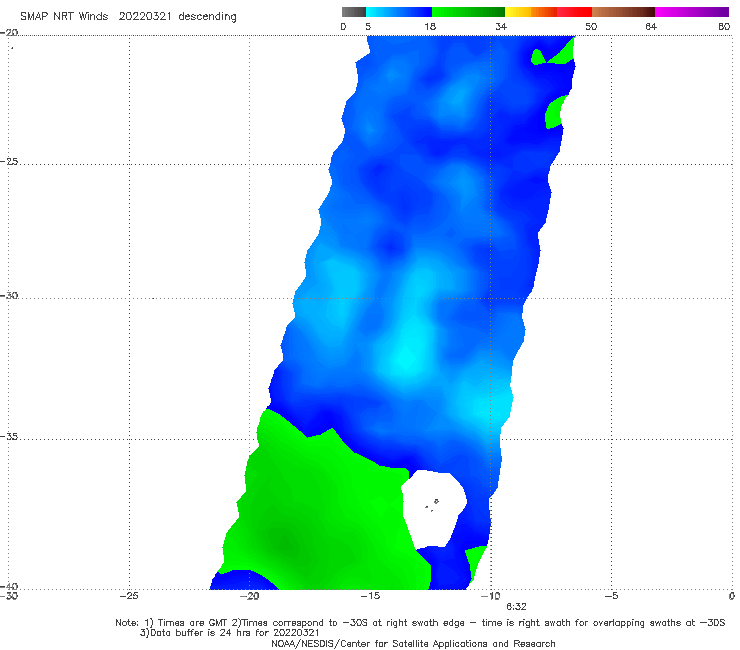Screen dimensions: 740x650
Task: Pick the brown segment of the color bar
Action: (x=623, y=12)
